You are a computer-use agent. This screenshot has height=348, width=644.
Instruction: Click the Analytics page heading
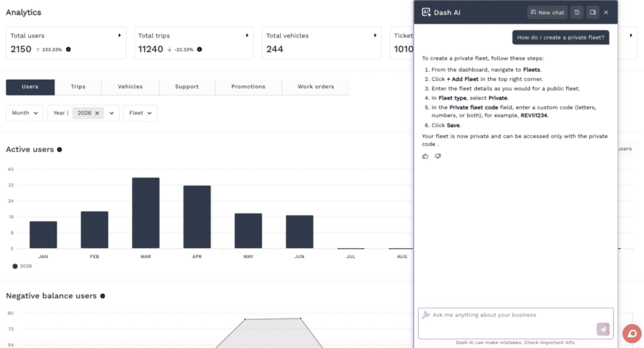tap(23, 13)
